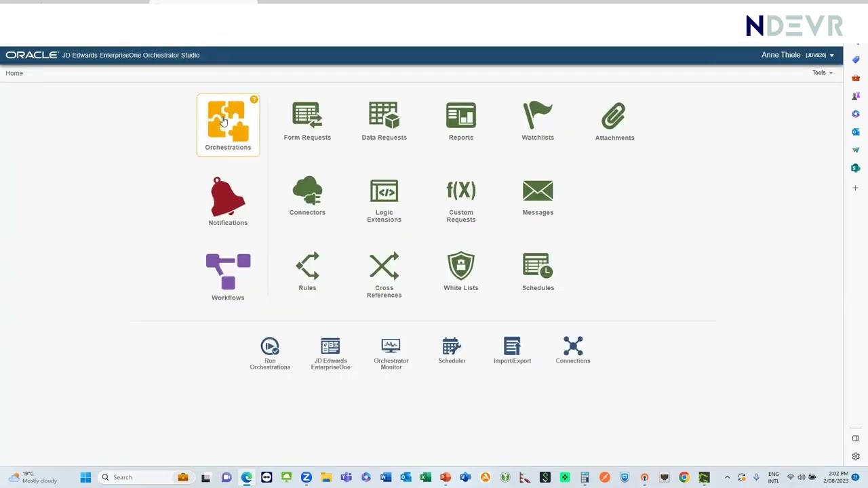Open the Workflows tile
Image resolution: width=868 pixels, height=488 pixels.
pyautogui.click(x=228, y=277)
